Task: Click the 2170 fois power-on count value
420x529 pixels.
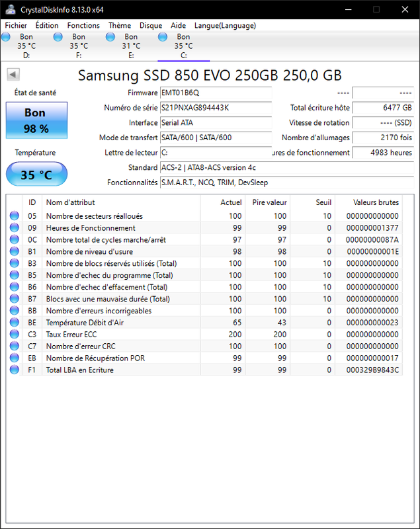Action: coord(383,138)
